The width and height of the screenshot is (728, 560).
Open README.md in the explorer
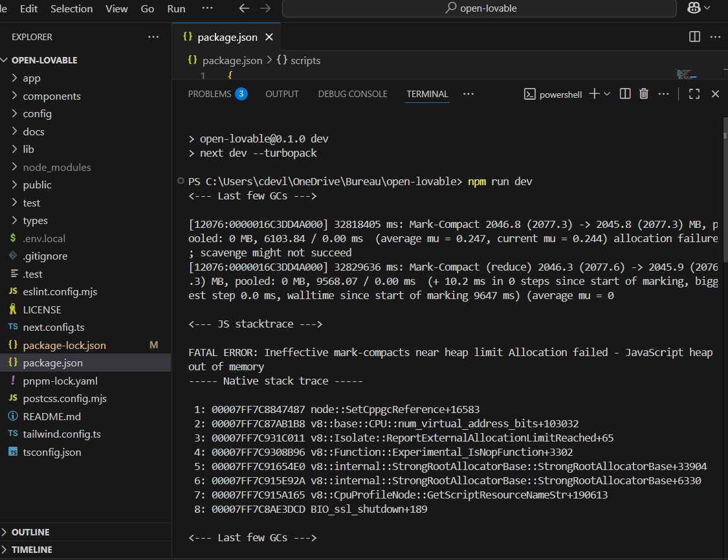(52, 416)
